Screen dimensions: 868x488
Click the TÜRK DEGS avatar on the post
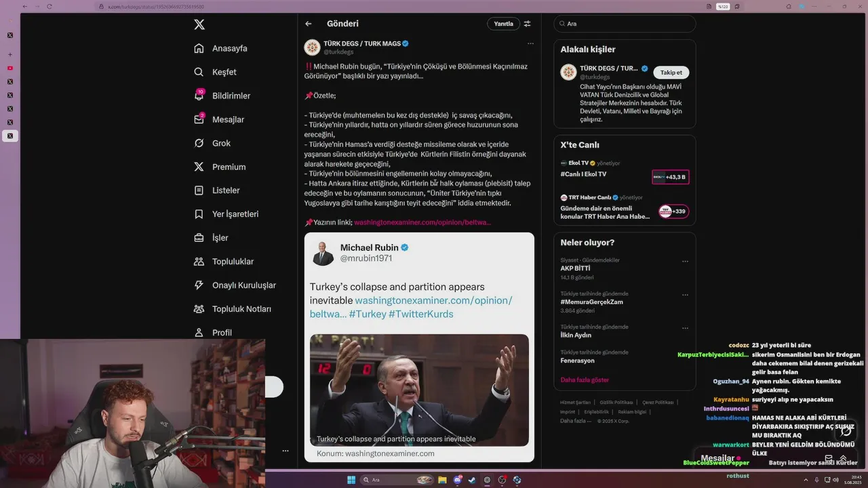[x=312, y=47]
